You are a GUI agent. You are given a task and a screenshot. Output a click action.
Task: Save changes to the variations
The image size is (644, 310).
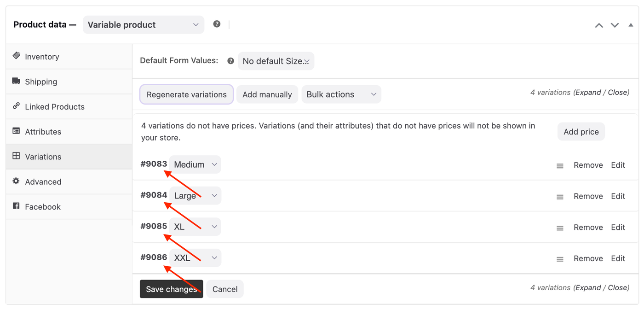(x=171, y=289)
